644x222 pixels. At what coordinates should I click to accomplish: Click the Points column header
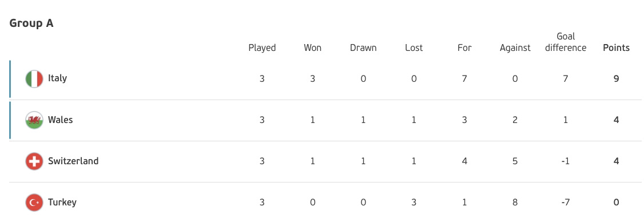coord(616,47)
